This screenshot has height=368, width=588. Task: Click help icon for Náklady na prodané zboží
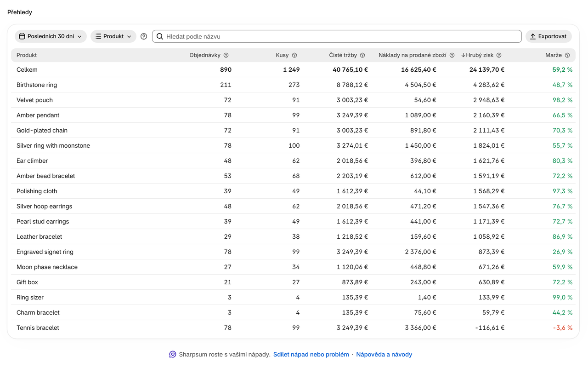(x=452, y=55)
